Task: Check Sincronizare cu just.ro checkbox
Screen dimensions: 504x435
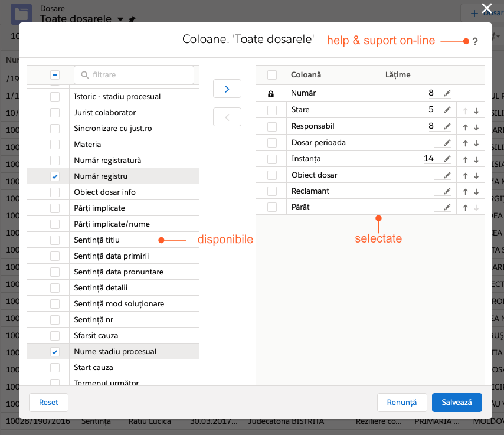Action: (55, 129)
